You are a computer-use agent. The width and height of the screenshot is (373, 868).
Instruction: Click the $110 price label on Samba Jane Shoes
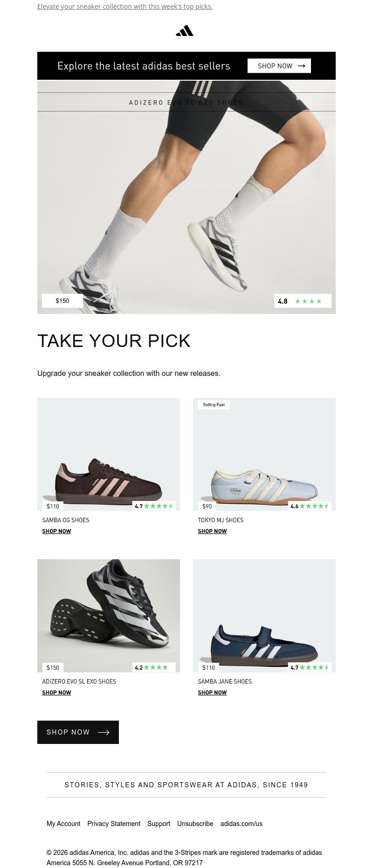point(208,667)
